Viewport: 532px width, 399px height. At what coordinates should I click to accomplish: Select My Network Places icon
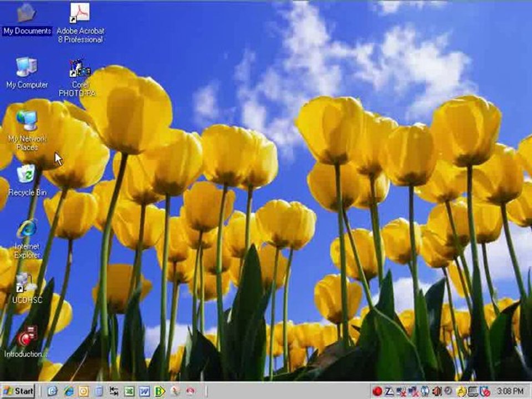tap(27, 130)
